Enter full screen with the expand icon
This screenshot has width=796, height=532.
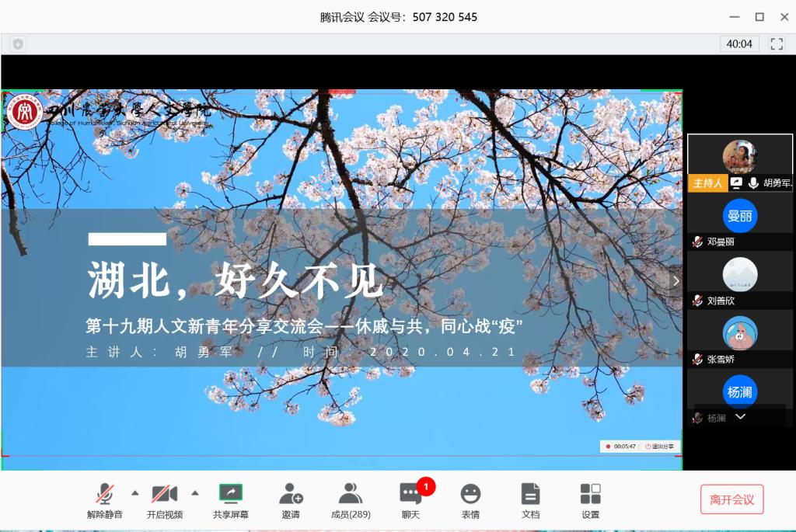[777, 43]
